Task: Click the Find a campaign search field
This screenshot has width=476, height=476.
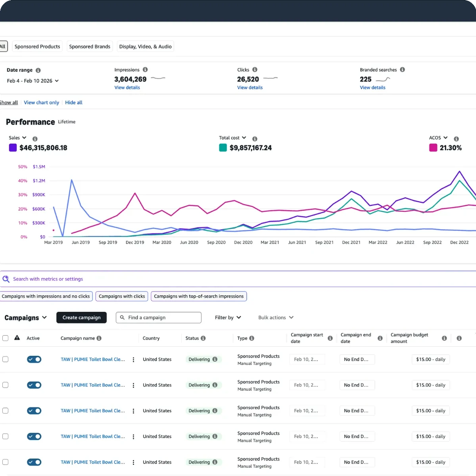Action: (x=159, y=317)
